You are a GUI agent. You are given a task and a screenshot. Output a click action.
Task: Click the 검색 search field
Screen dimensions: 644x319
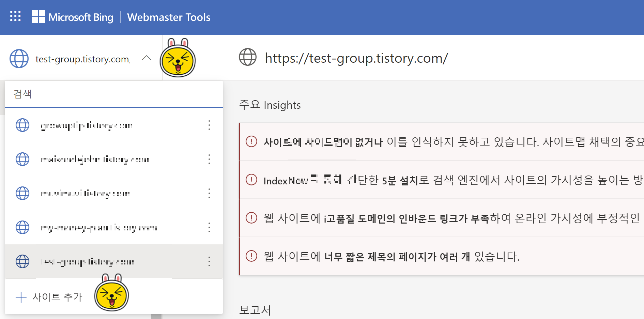114,94
